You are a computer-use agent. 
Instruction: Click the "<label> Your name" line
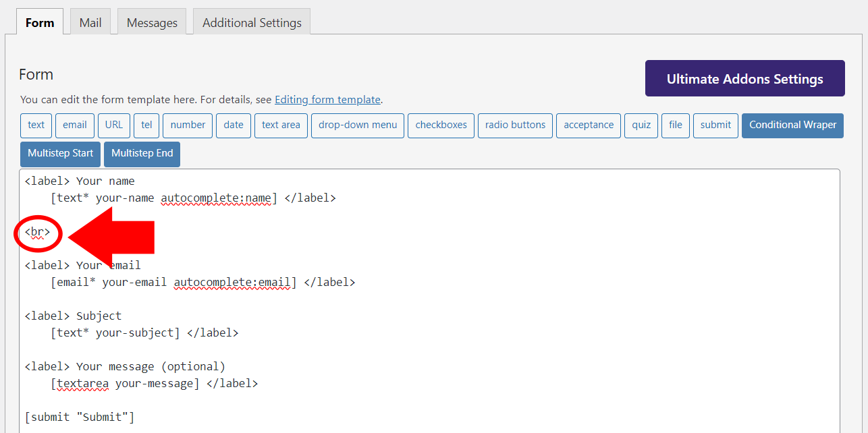[x=80, y=181]
